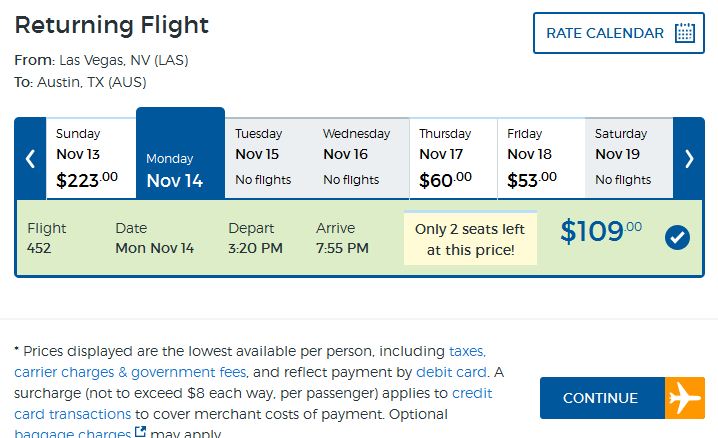Viewport: 718px width, 438px height.
Task: Open the Rate Calendar
Action: pos(619,33)
